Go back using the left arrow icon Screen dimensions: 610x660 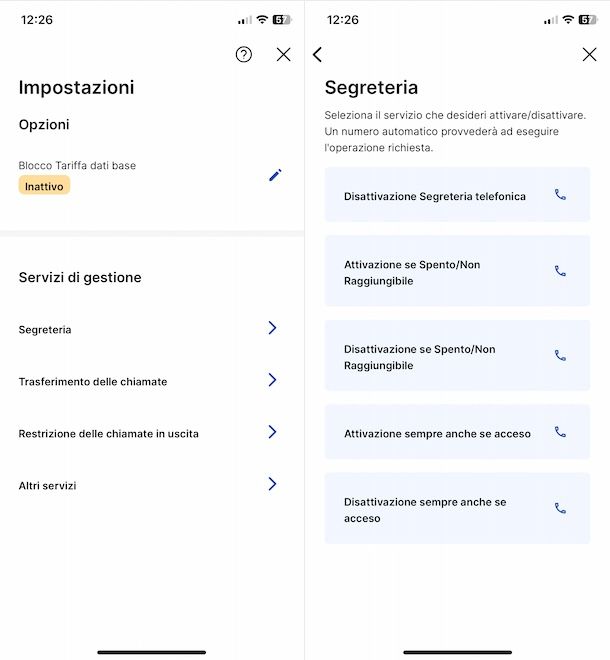[x=318, y=55]
